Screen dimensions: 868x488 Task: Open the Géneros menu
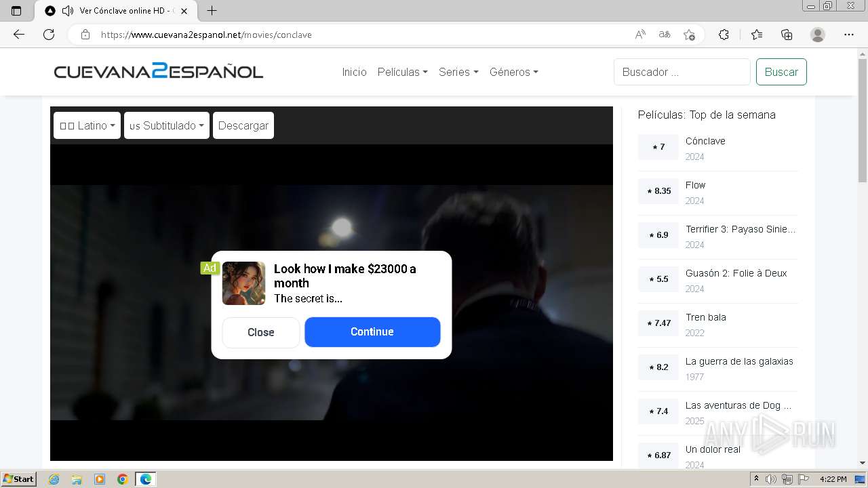pos(513,72)
